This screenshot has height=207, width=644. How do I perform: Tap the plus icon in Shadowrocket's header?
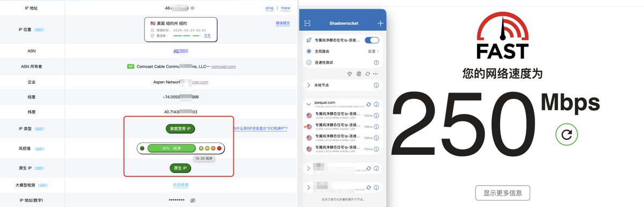click(x=380, y=23)
